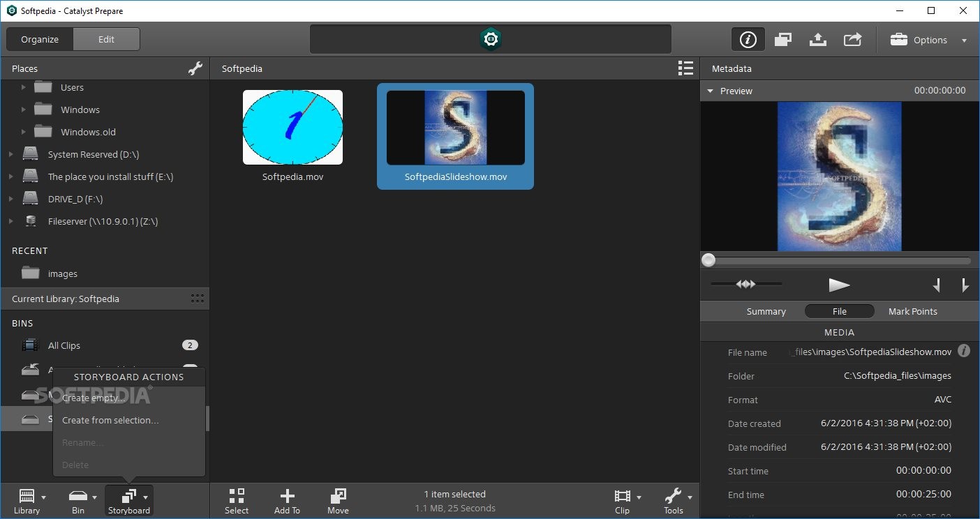The width and height of the screenshot is (980, 519).
Task: Click the AVC format value
Action: pyautogui.click(x=943, y=400)
